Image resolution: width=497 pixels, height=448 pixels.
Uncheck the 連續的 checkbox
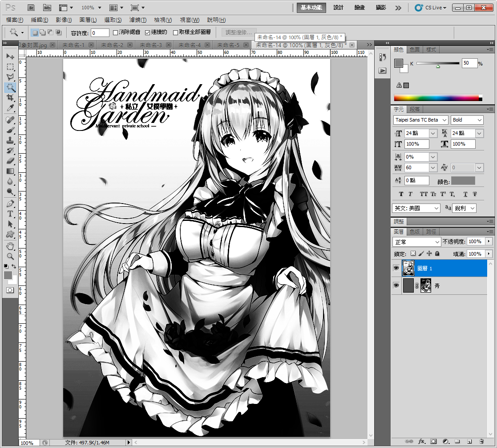point(147,33)
